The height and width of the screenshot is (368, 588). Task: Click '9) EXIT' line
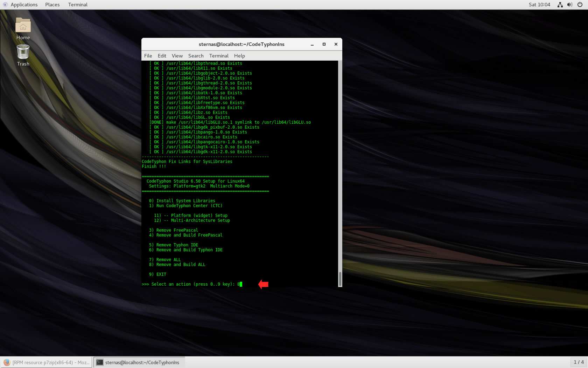click(x=157, y=274)
